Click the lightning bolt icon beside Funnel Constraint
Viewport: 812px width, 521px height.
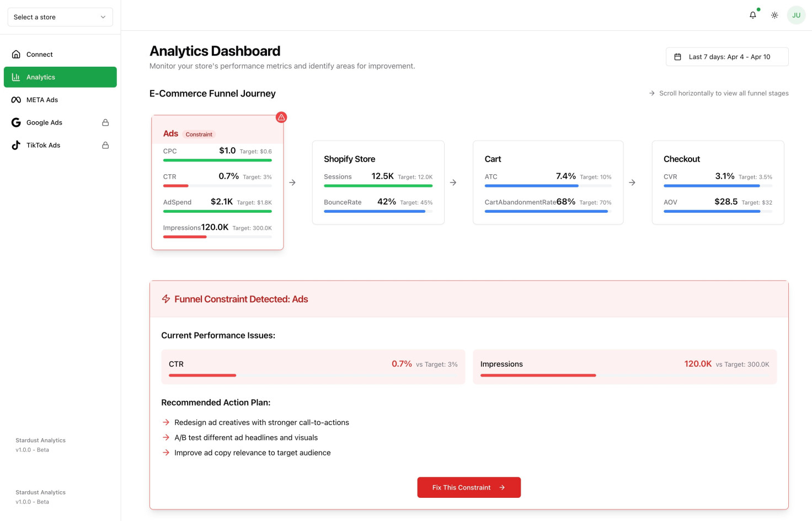coord(165,299)
